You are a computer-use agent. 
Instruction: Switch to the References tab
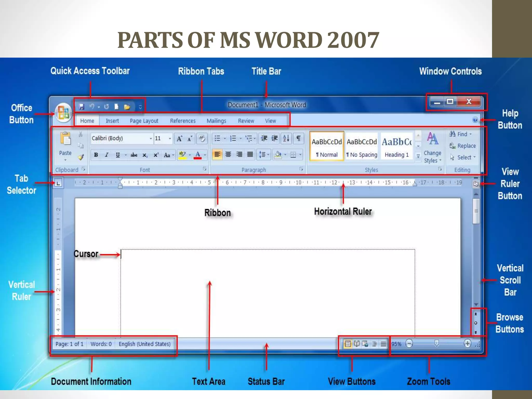(183, 121)
